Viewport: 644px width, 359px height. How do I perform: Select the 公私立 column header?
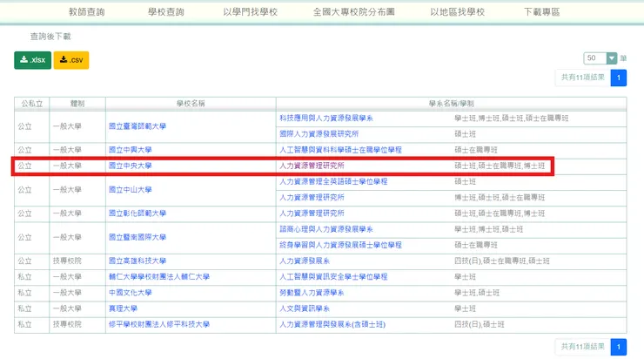tap(32, 104)
